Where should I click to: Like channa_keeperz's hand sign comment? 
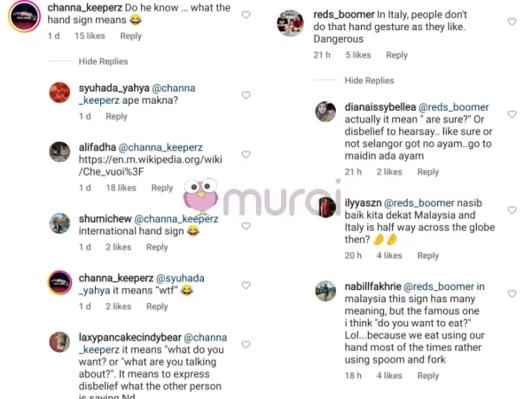(x=246, y=15)
